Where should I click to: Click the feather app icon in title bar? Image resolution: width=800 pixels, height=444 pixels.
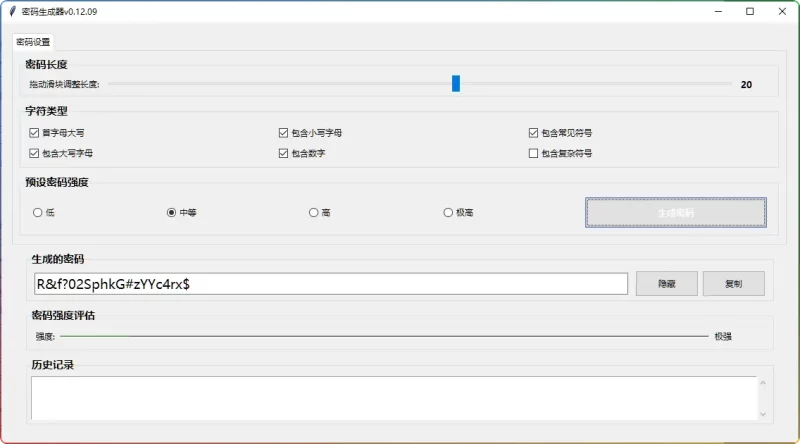(x=12, y=11)
